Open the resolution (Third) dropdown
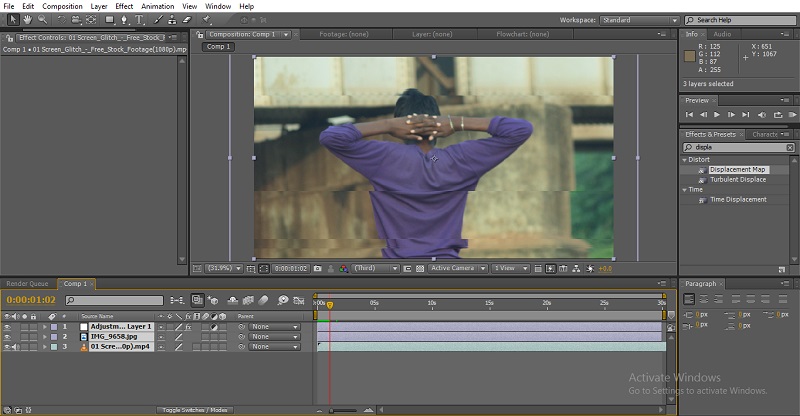The width and height of the screenshot is (800, 416). point(376,268)
